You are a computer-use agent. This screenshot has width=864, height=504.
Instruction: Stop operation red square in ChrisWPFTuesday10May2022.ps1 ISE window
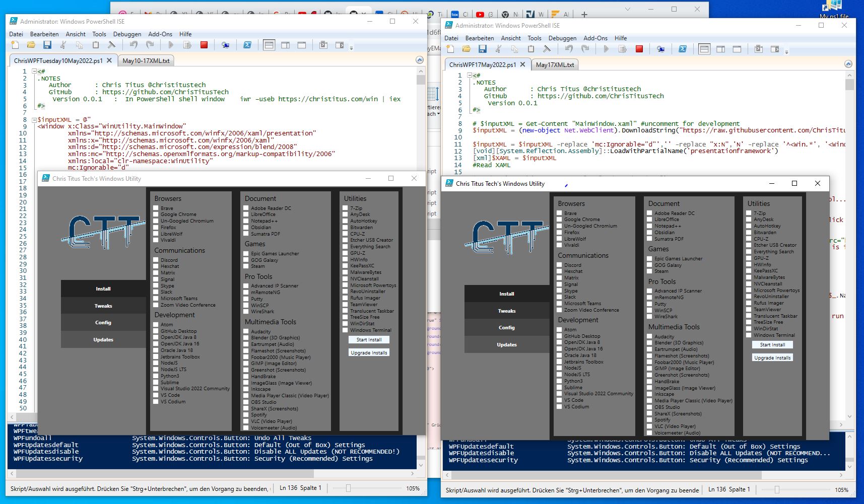click(204, 45)
